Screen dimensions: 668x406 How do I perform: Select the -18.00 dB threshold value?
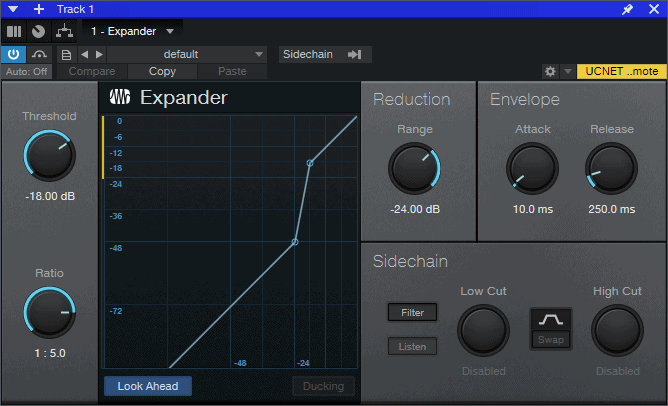[x=50, y=196]
